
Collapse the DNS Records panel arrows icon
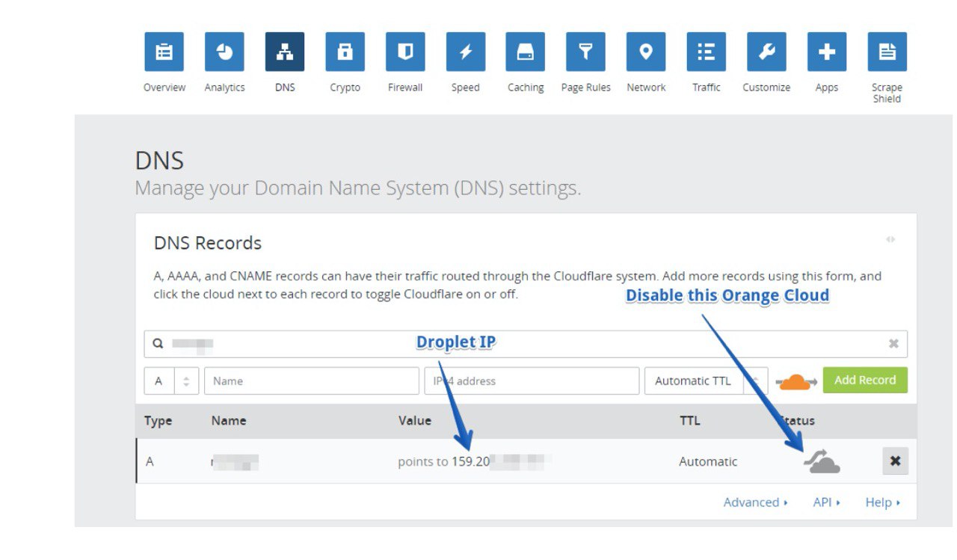click(890, 240)
